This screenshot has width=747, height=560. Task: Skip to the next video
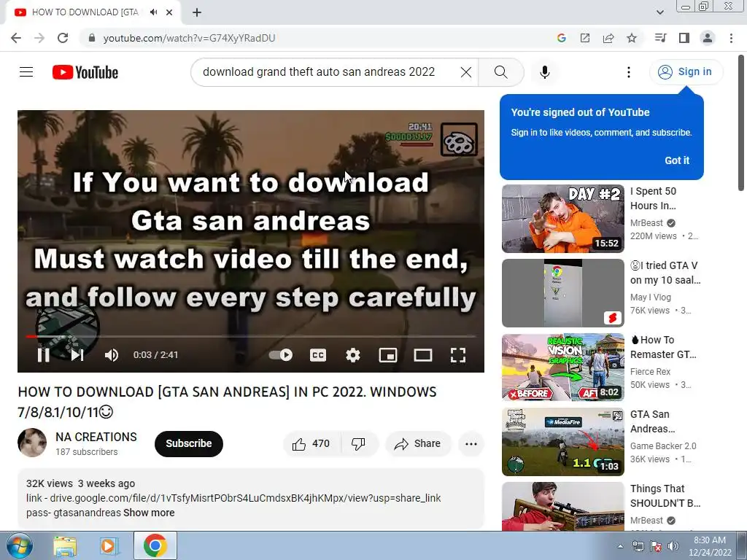(x=77, y=355)
